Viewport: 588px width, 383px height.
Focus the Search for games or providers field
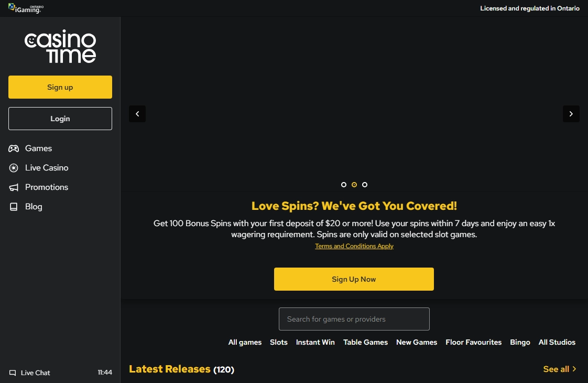[x=354, y=319]
